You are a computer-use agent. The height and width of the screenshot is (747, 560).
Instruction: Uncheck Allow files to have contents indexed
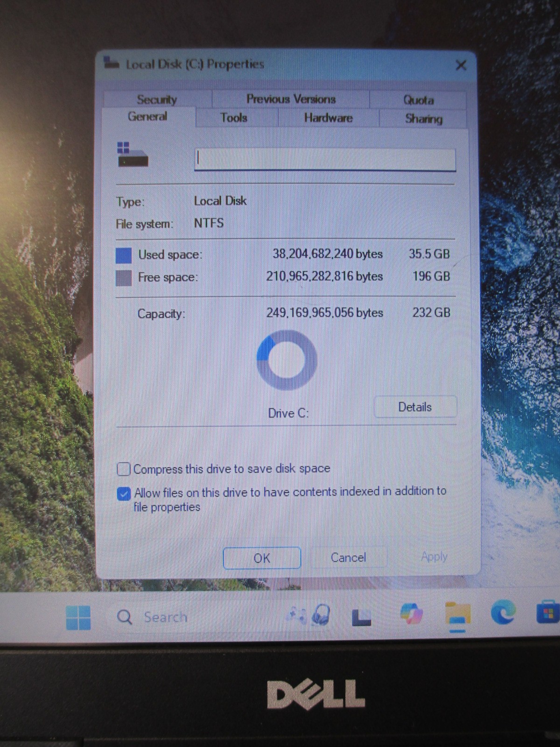tap(124, 493)
